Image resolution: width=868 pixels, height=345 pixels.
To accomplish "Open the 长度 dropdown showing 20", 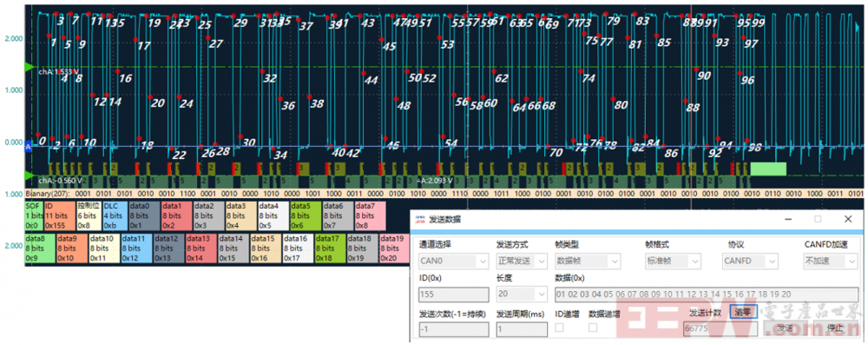I will pyautogui.click(x=522, y=295).
